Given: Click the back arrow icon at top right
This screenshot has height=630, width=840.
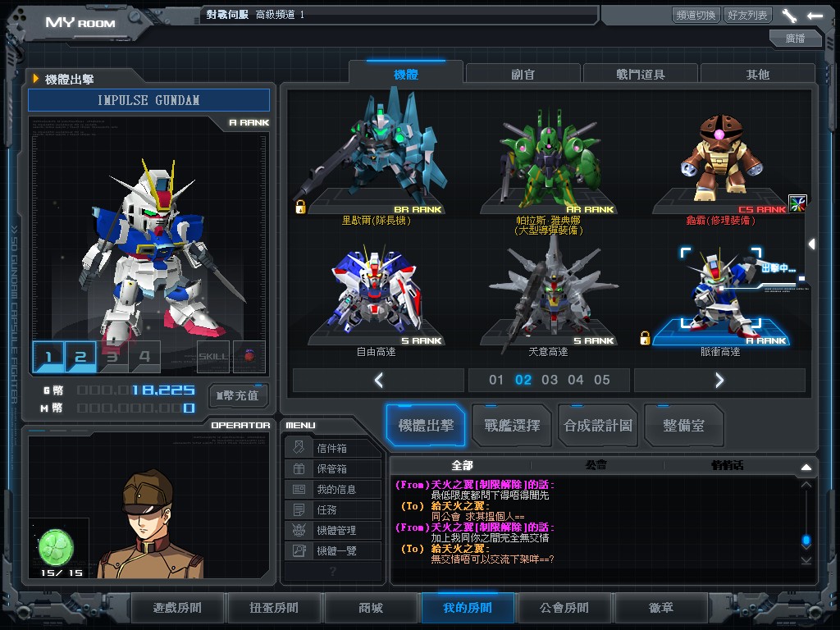Looking at the screenshot, I should [815, 16].
